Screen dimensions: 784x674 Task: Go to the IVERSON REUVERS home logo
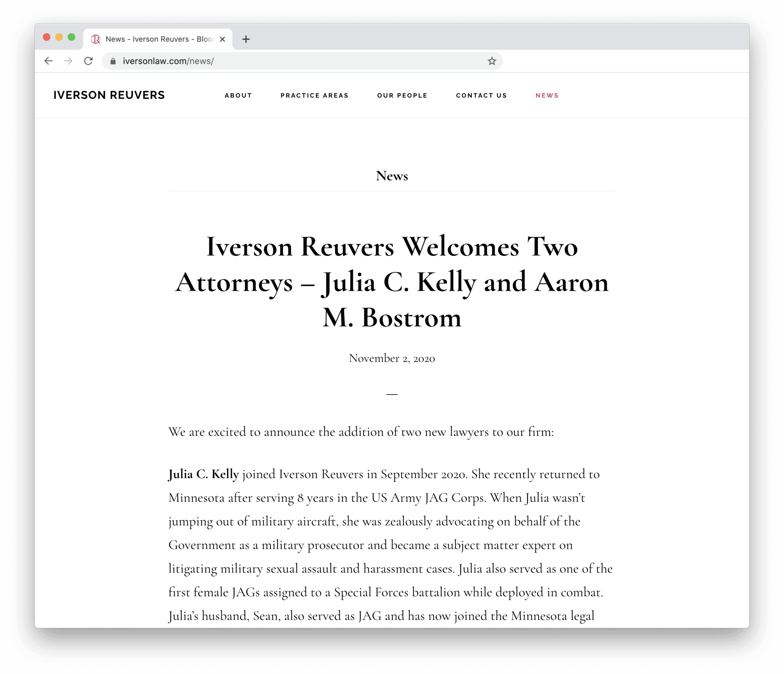point(109,95)
